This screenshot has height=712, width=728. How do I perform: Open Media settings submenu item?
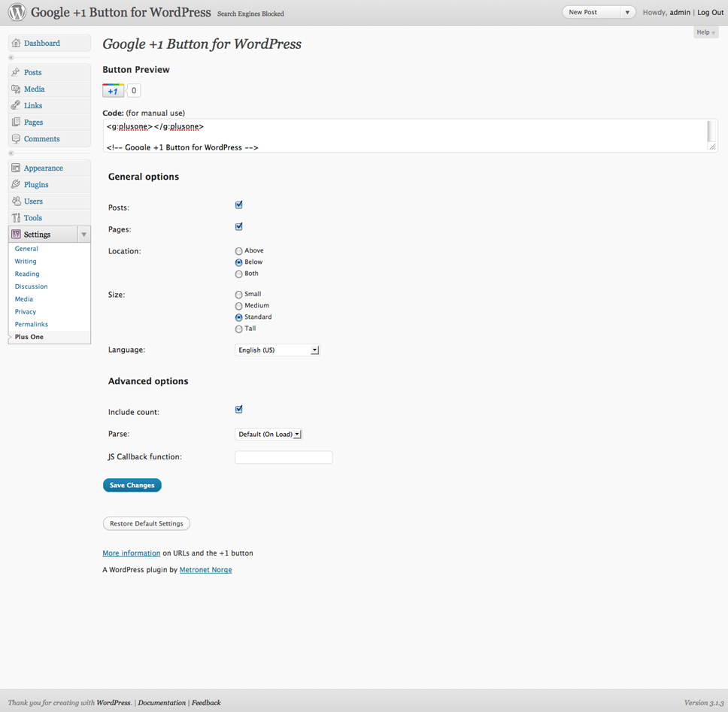coord(23,299)
